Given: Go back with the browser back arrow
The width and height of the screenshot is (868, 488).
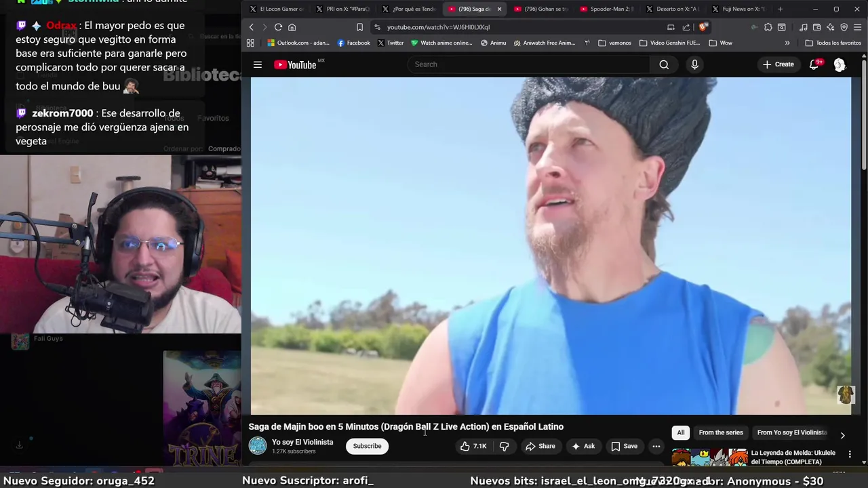Looking at the screenshot, I should [251, 27].
